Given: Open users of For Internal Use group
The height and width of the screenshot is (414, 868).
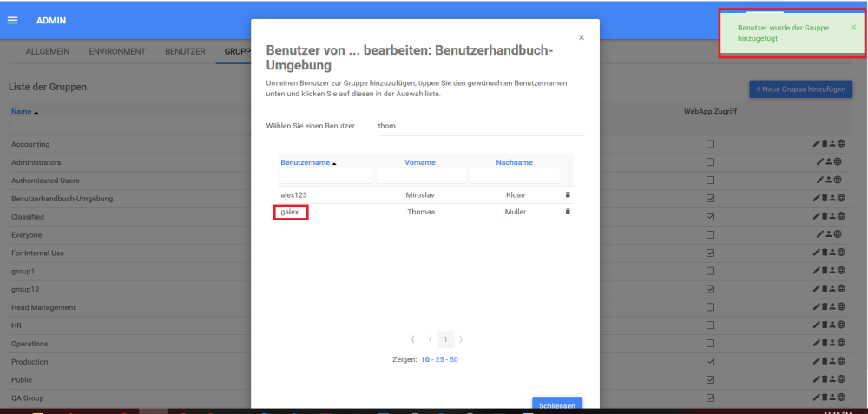Looking at the screenshot, I should pos(832,253).
